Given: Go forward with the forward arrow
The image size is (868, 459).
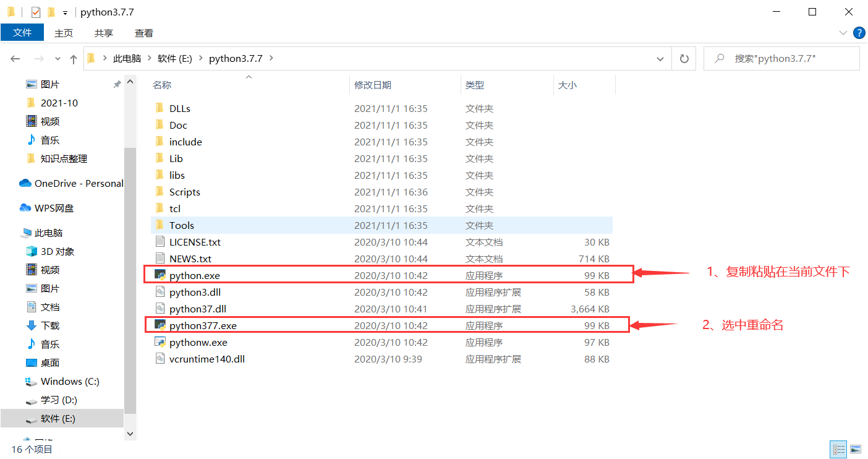Looking at the screenshot, I should point(39,59).
